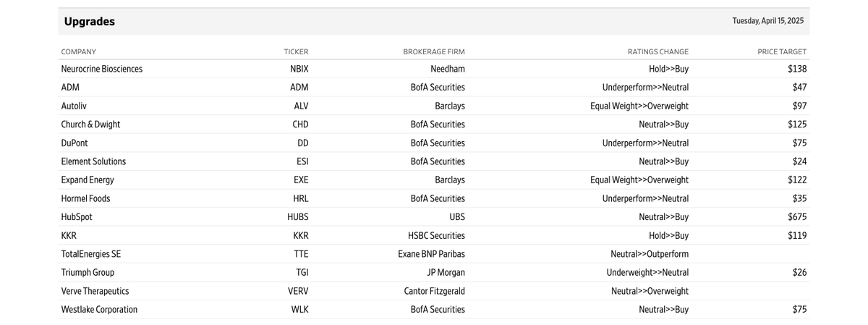Click the BROKERAGE FIRM column header

click(x=434, y=52)
